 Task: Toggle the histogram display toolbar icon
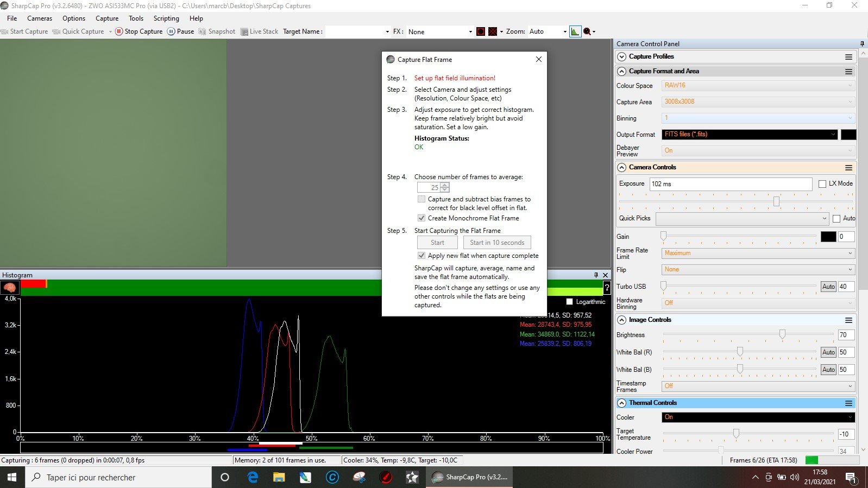575,31
